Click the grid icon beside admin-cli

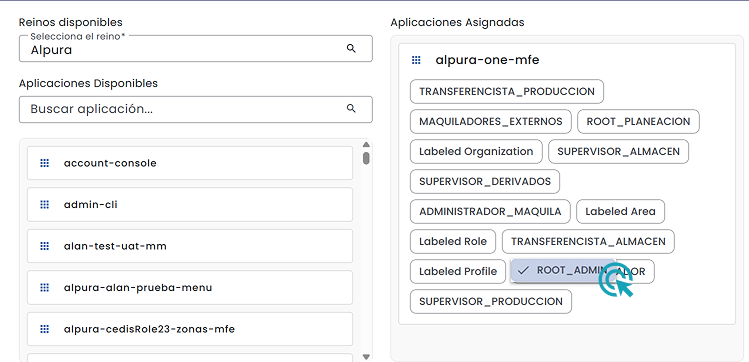44,204
